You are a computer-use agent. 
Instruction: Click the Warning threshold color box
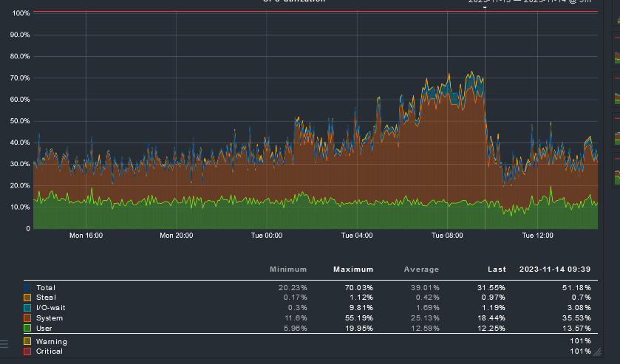28,341
